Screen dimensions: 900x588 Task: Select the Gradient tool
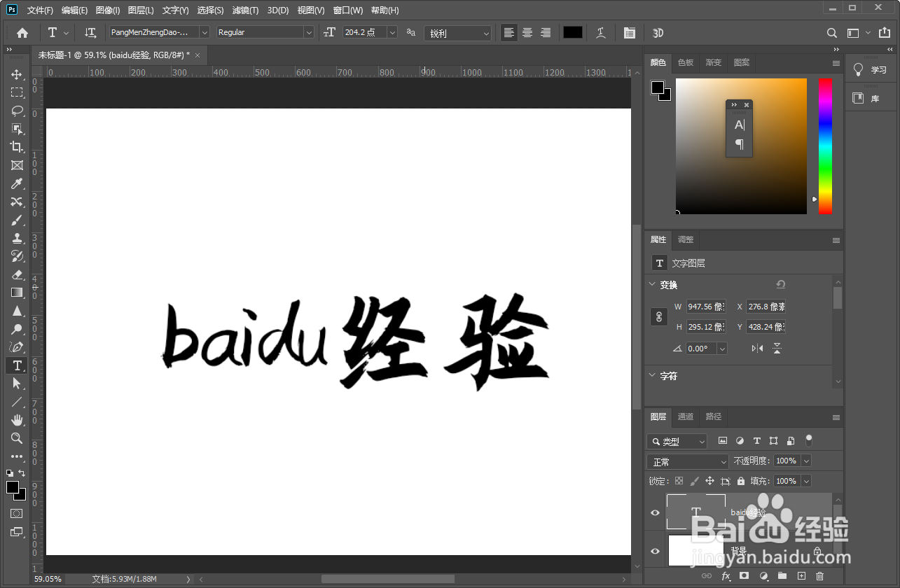click(17, 293)
